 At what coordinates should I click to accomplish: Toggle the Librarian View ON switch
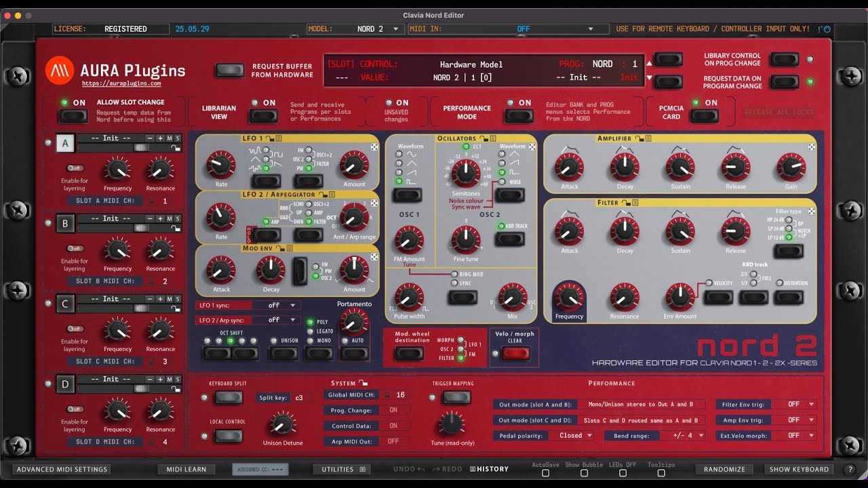pos(263,116)
